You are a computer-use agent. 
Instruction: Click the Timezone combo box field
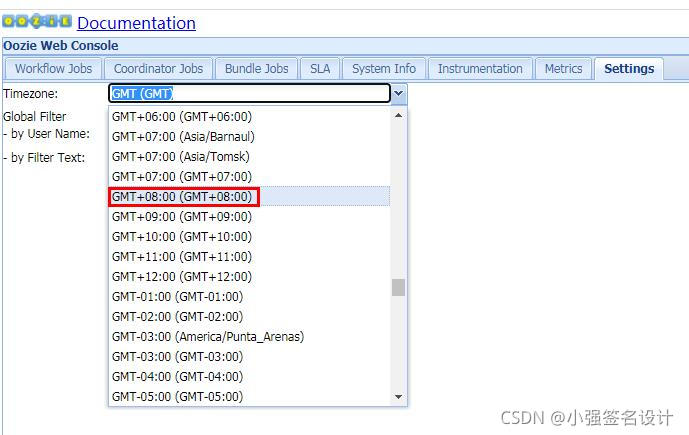(x=250, y=94)
